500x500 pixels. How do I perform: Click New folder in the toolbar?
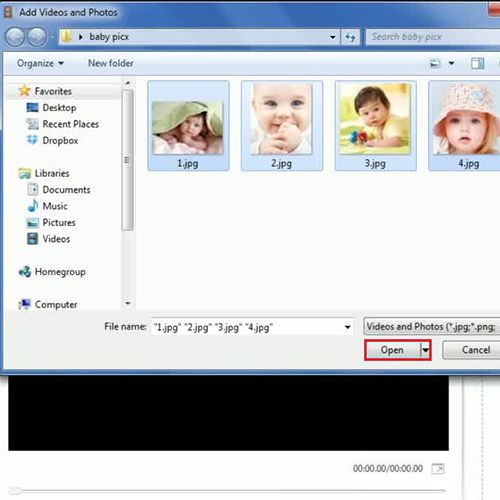coord(111,63)
